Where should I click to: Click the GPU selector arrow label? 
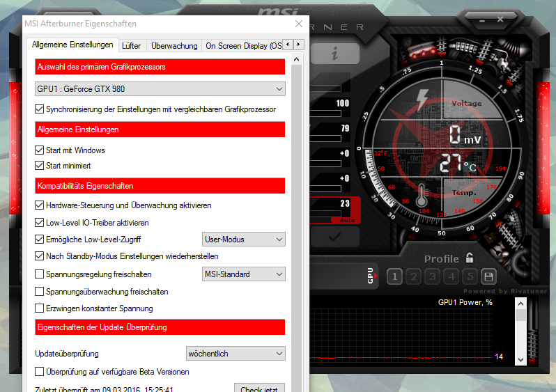(x=371, y=276)
